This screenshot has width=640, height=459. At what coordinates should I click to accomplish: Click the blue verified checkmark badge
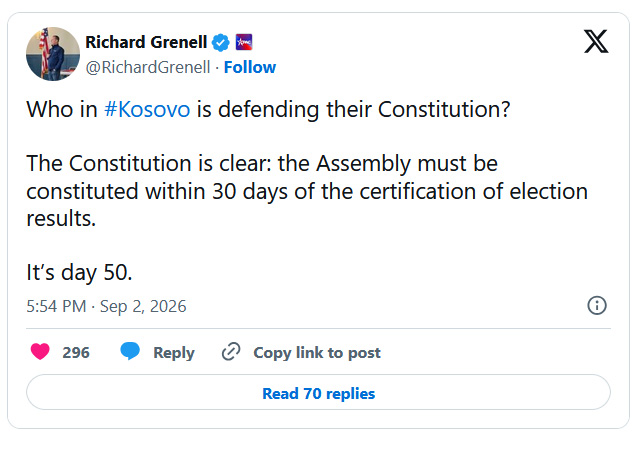pyautogui.click(x=221, y=42)
